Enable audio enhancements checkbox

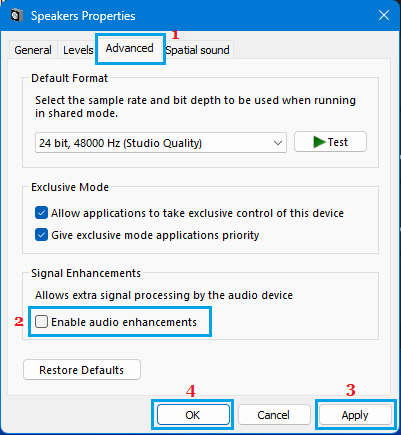tap(41, 322)
